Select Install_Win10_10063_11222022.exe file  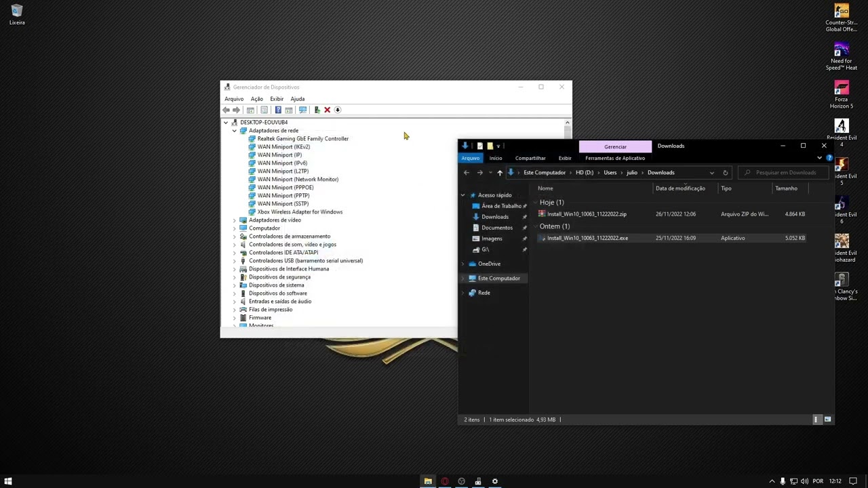click(x=587, y=239)
